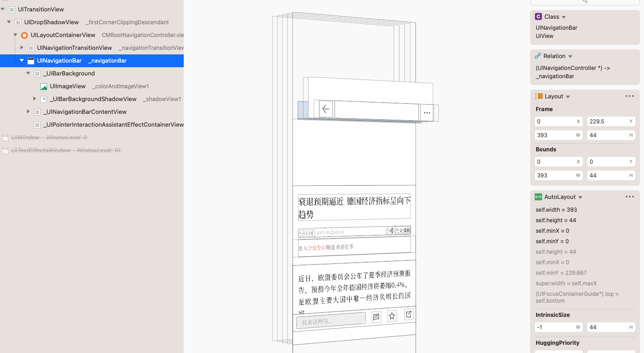Select the _UIPointerInteractionAssistantEffectContainerView row
644x353 pixels.
click(92, 124)
